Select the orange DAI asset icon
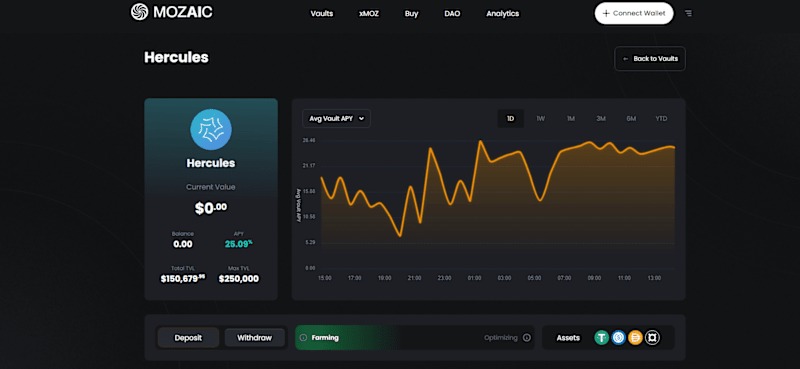This screenshot has height=369, width=800. pyautogui.click(x=635, y=338)
